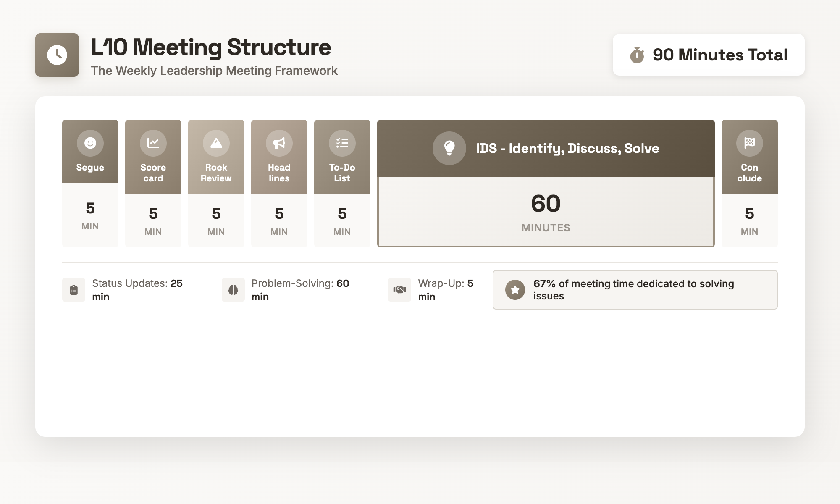Select the clipboard icon beside Status Updates
This screenshot has height=504, width=840.
(73, 289)
